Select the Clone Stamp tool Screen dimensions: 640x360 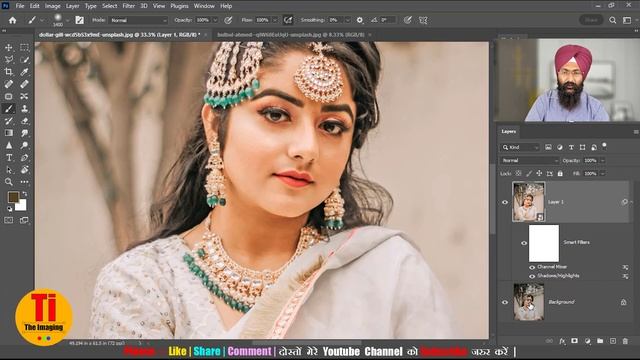tap(24, 109)
